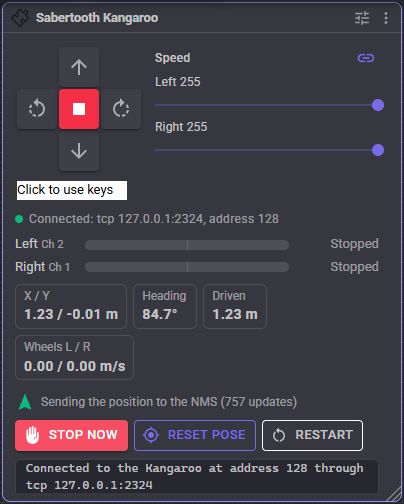Click the Left speed slider handle
This screenshot has width=404, height=504.
[378, 105]
